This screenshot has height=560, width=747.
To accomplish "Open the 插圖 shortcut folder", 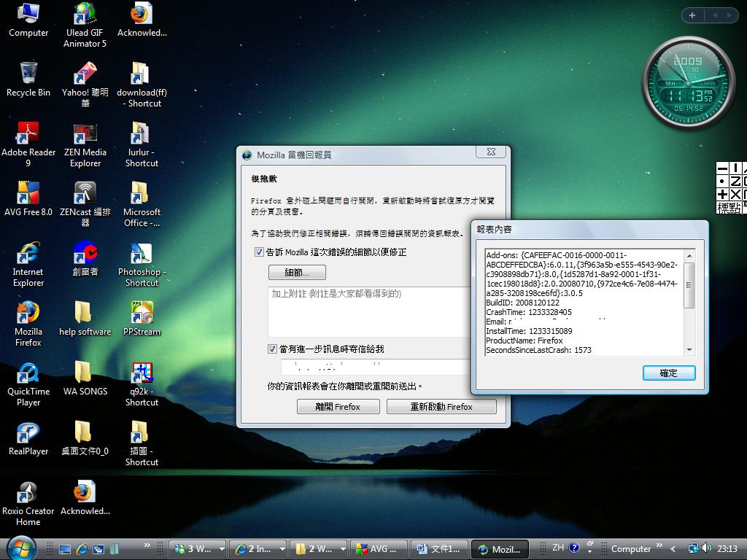I will [142, 444].
